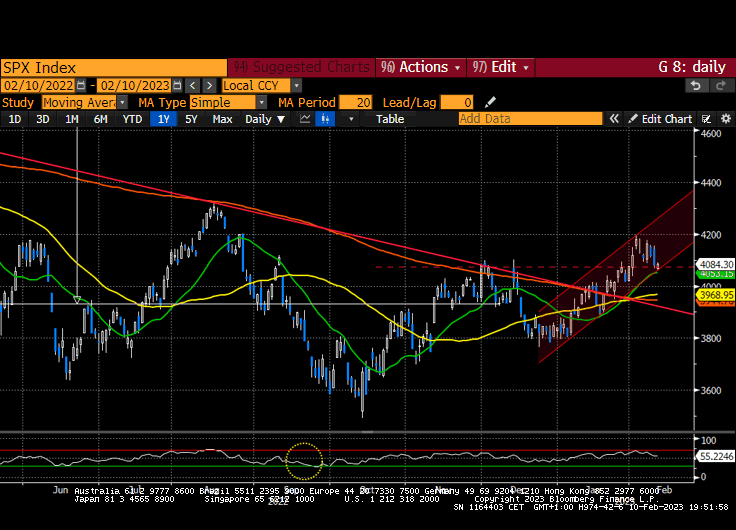Screen dimensions: 736x530
Task: Click the yellow moving average label 3968.95
Action: click(717, 295)
